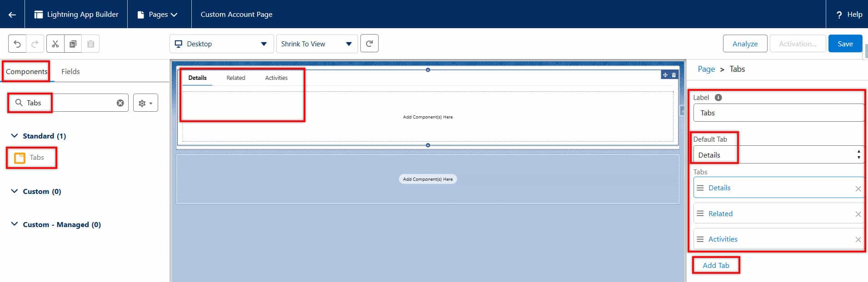Collapse the Custom - Managed (0) section
The height and width of the screenshot is (282, 868).
(15, 224)
